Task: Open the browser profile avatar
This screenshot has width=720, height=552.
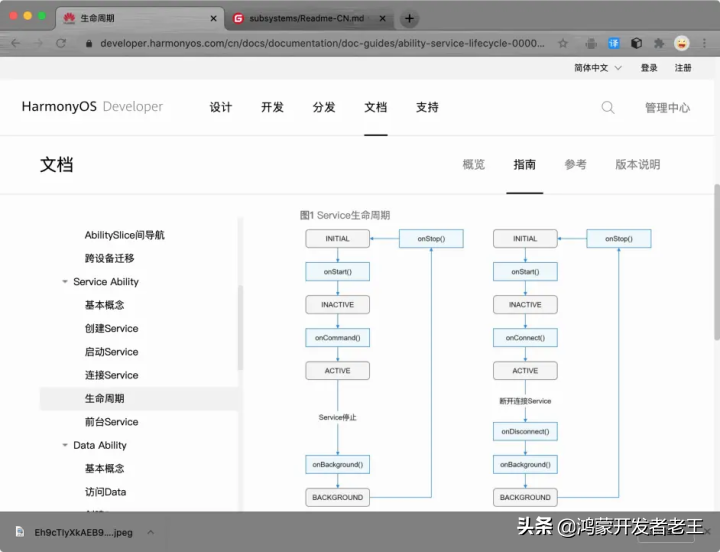Action: click(681, 43)
